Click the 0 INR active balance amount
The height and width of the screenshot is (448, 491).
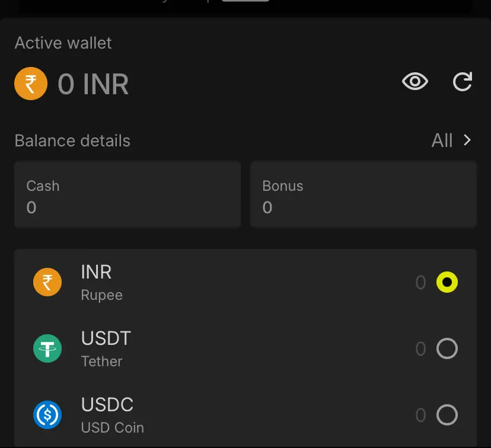click(93, 84)
